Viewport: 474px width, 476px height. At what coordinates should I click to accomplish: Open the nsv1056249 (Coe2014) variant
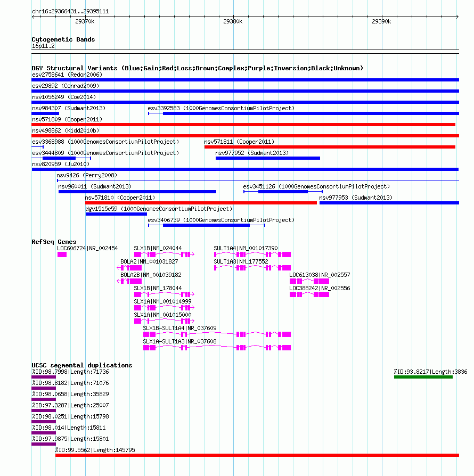point(245,102)
